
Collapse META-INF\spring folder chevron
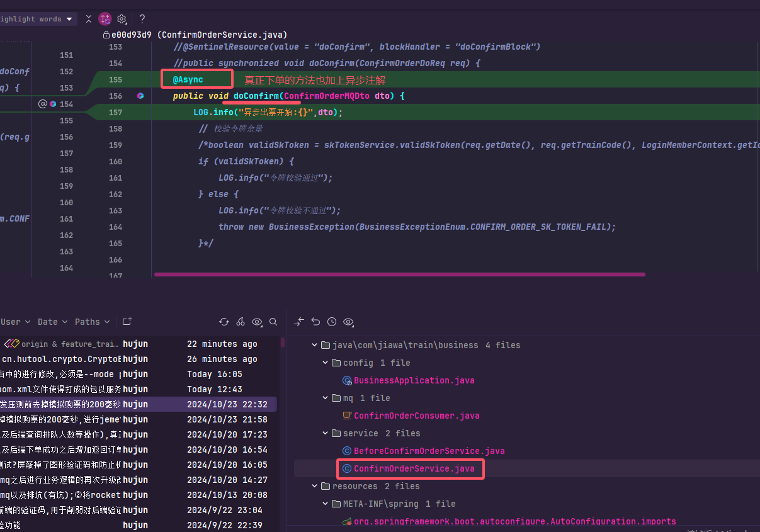coord(326,504)
